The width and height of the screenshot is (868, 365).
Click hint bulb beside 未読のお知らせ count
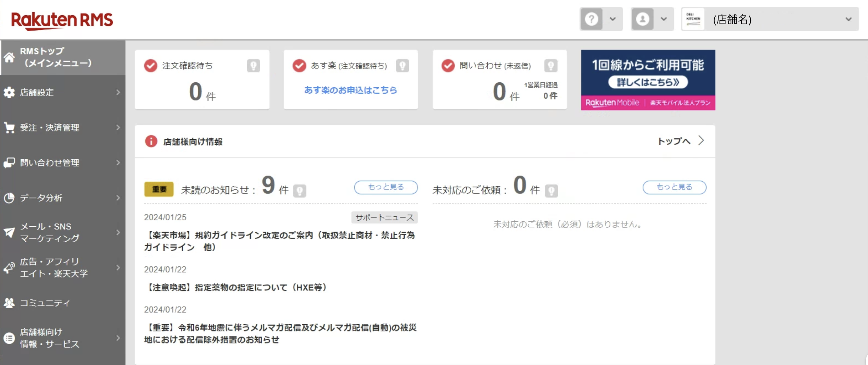[x=300, y=191]
